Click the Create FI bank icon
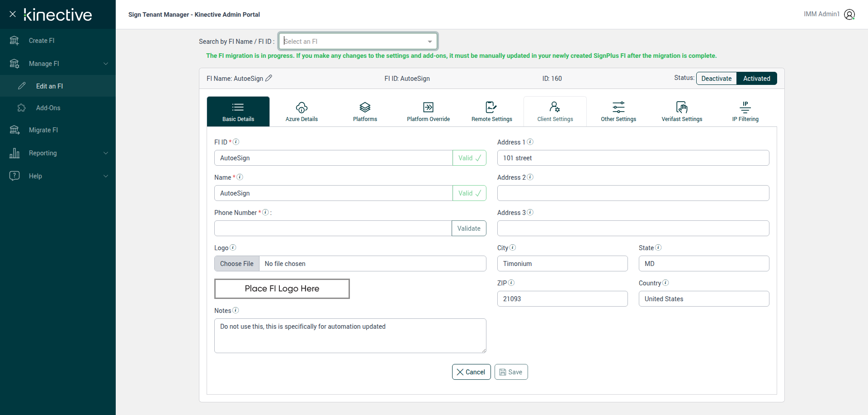 pos(14,41)
